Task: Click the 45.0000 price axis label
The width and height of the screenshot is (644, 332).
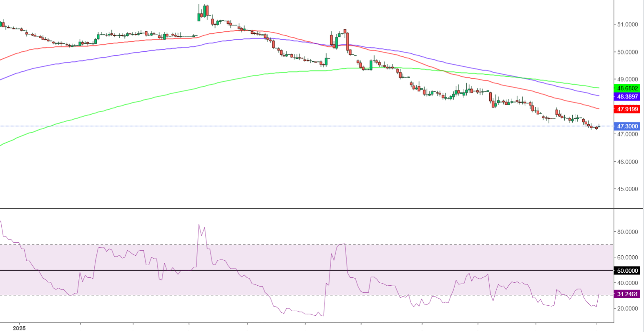Action: 627,189
